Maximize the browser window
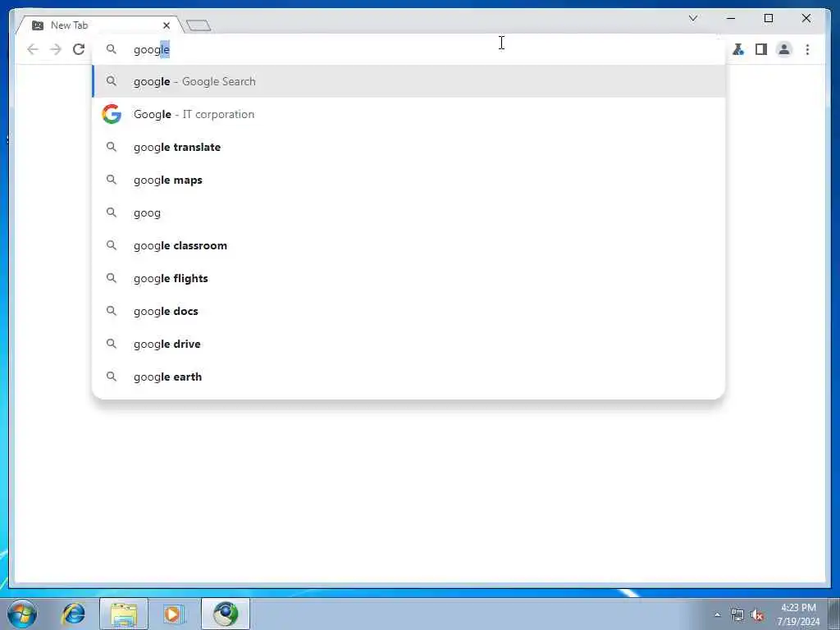This screenshot has height=630, width=840. pos(768,18)
